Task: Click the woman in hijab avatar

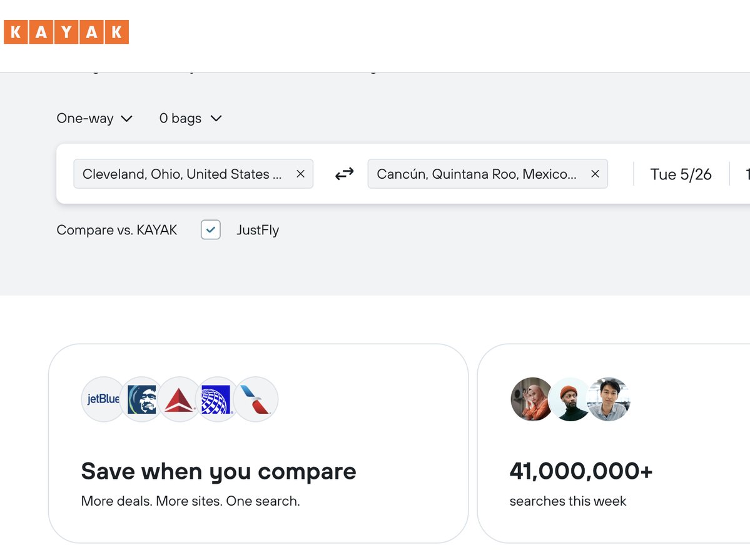Action: 532,399
